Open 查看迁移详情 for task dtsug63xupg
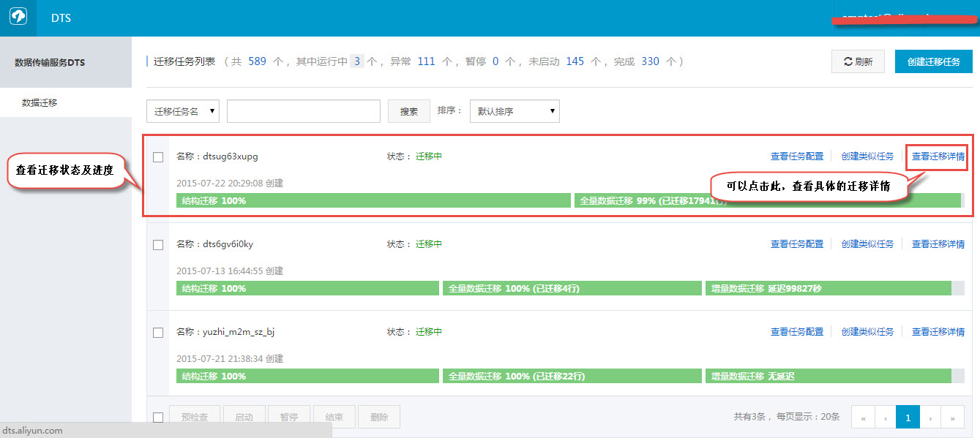The image size is (980, 438). (x=938, y=156)
